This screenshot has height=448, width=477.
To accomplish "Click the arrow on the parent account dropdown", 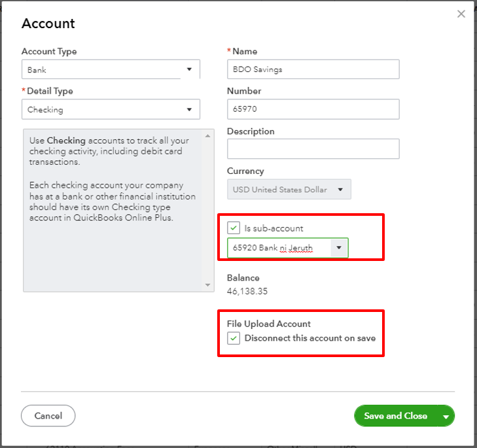I will [339, 249].
